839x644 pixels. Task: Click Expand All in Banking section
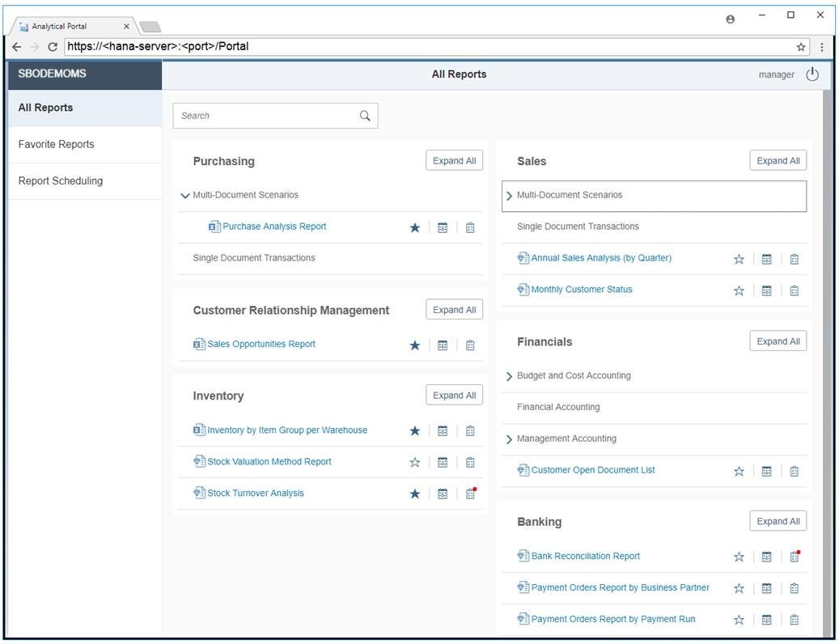coord(778,522)
